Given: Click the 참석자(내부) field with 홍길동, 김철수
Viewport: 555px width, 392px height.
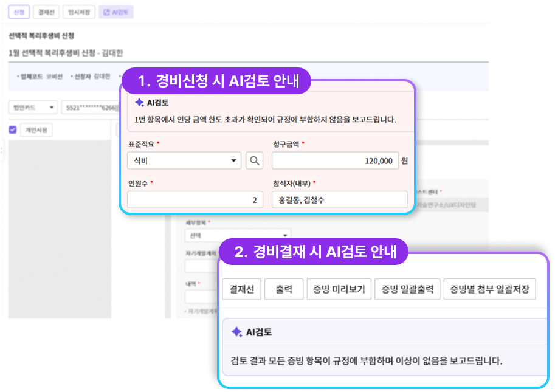Looking at the screenshot, I should click(340, 199).
